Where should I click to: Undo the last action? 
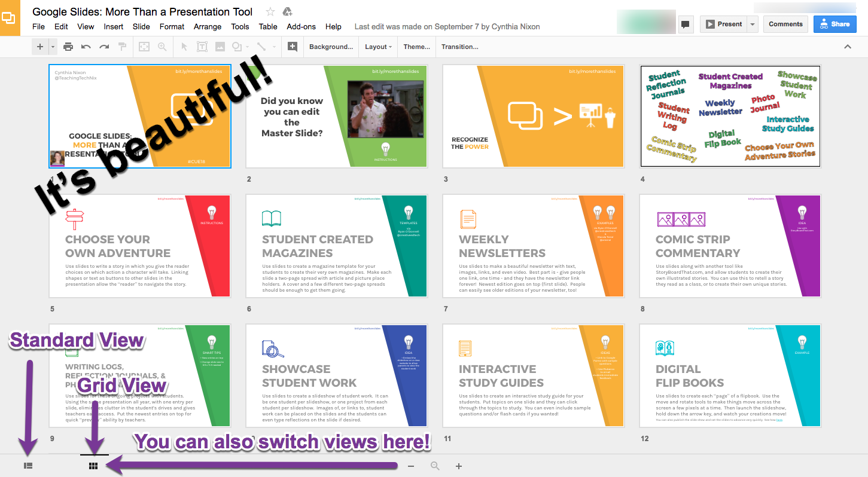point(84,47)
